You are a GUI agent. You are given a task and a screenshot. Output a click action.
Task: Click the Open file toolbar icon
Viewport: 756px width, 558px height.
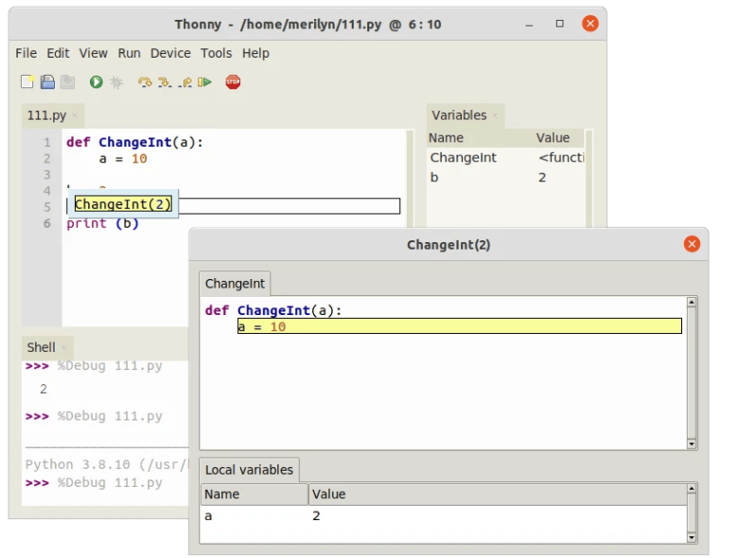47,82
